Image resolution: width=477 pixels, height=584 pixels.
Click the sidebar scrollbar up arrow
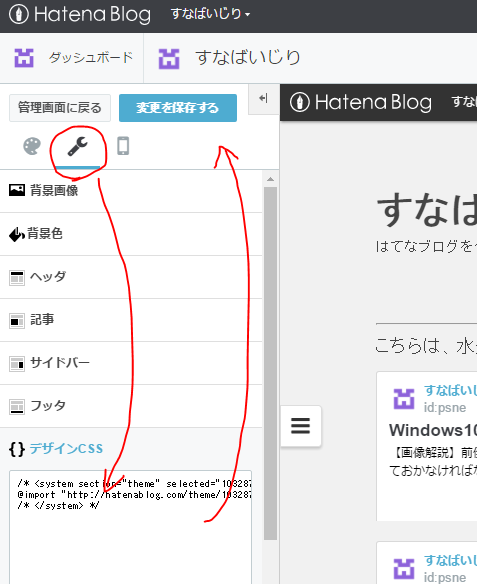(x=271, y=180)
